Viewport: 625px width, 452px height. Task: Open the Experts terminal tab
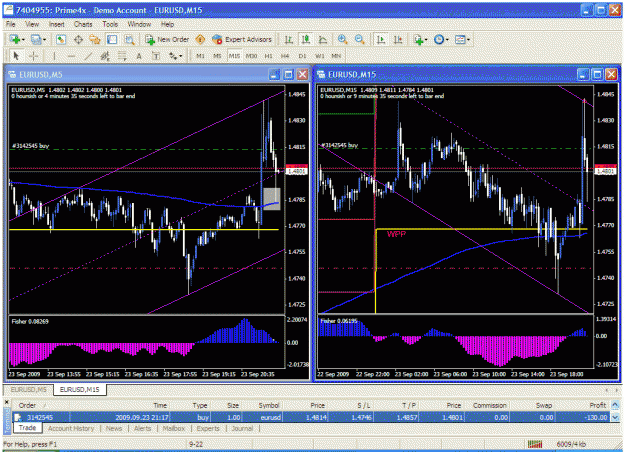tap(208, 428)
